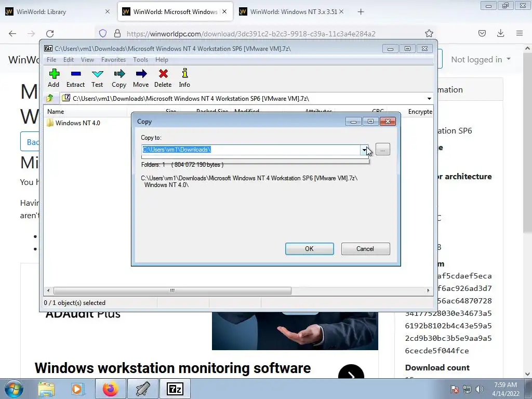Click the next arrow on the advertisement

pos(351,375)
